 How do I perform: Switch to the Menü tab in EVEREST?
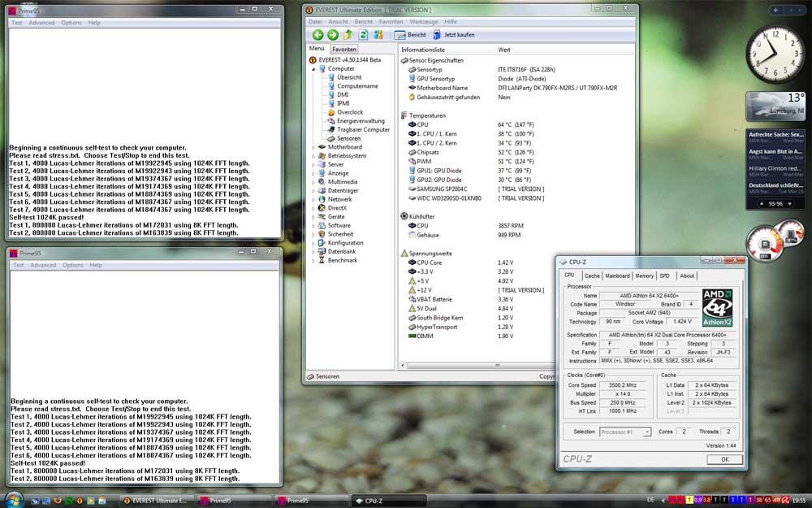pos(317,48)
